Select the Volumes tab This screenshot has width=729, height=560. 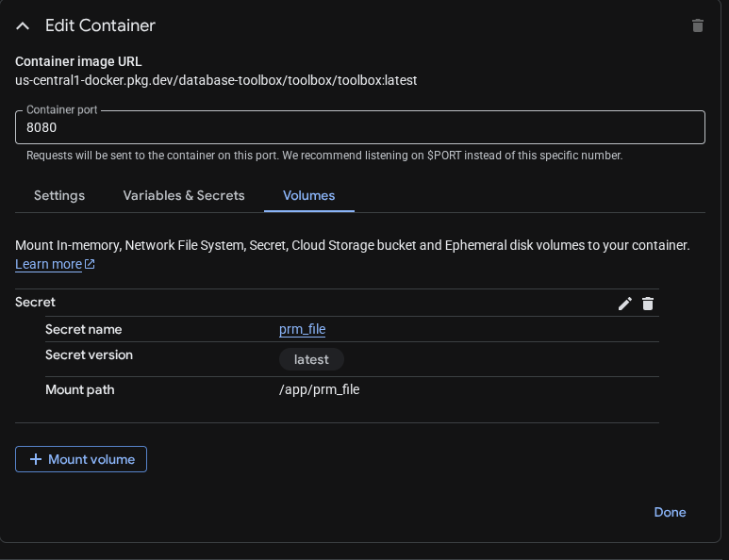pos(308,196)
